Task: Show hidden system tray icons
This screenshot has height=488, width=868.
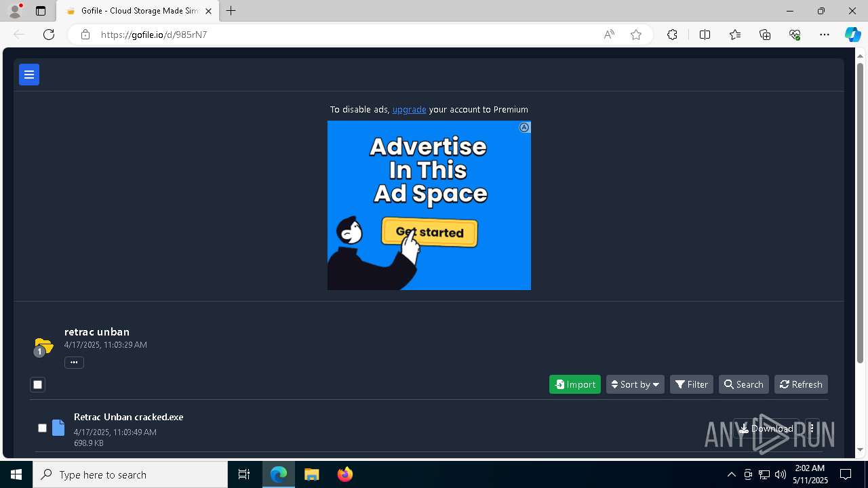Action: [x=731, y=474]
